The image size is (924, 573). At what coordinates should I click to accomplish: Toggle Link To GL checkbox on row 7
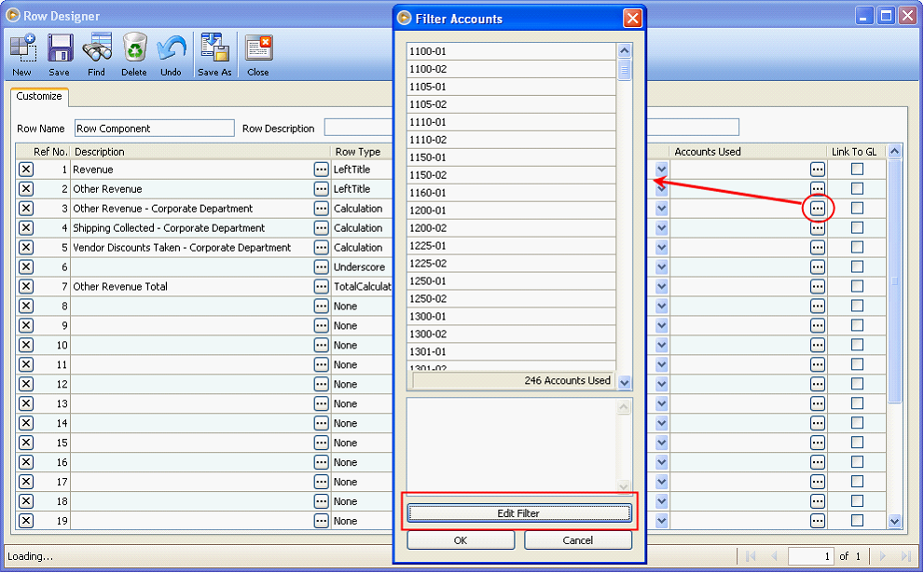(x=858, y=286)
